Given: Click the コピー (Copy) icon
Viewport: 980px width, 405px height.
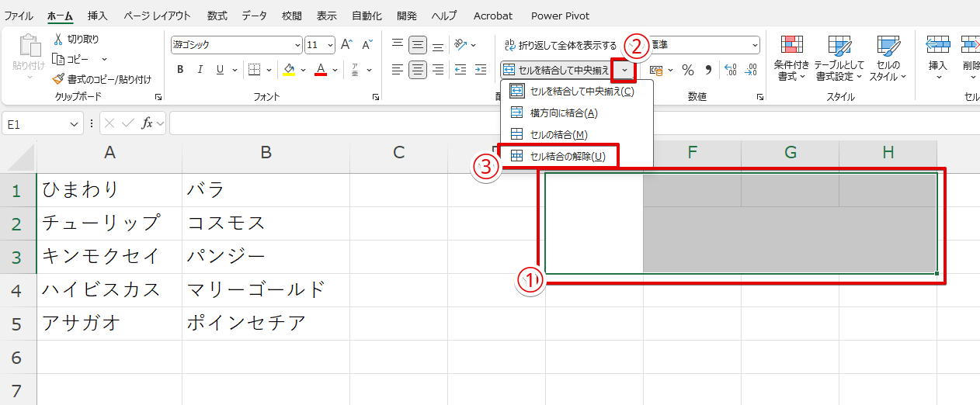Looking at the screenshot, I should pyautogui.click(x=58, y=59).
